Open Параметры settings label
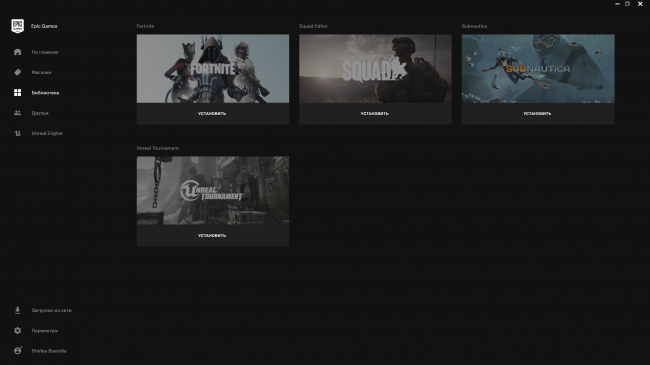This screenshot has height=365, width=650. pos(45,331)
